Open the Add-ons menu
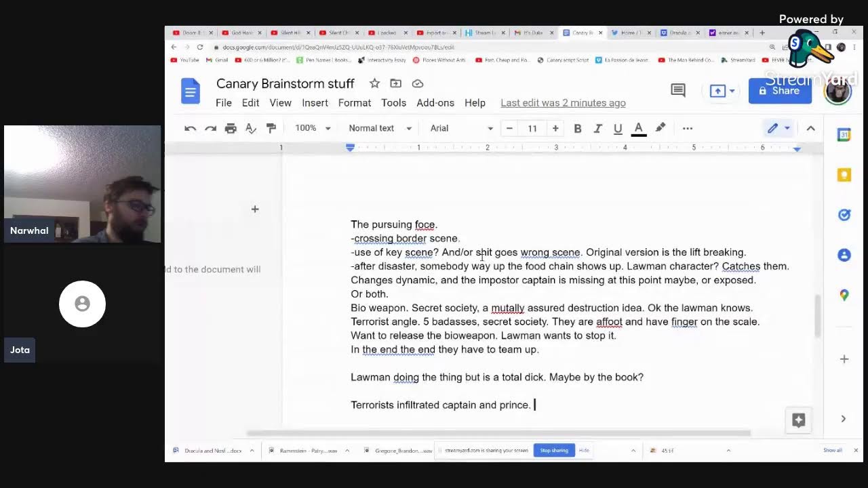 click(x=435, y=103)
